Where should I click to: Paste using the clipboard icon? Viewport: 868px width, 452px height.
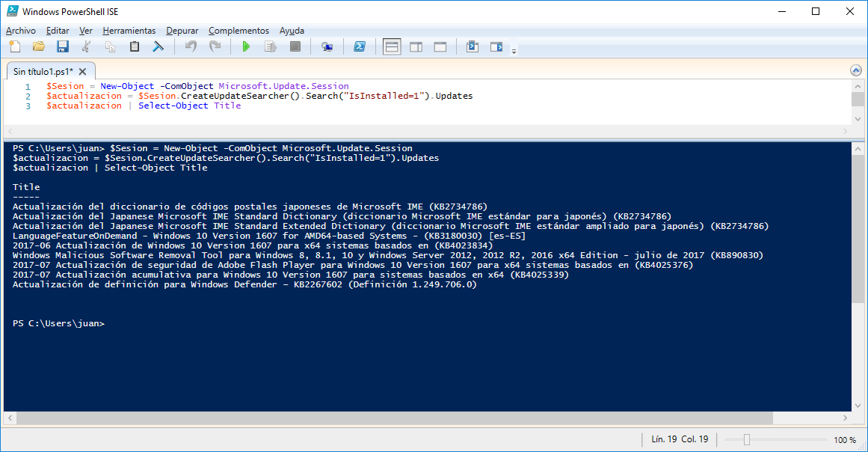pyautogui.click(x=135, y=46)
